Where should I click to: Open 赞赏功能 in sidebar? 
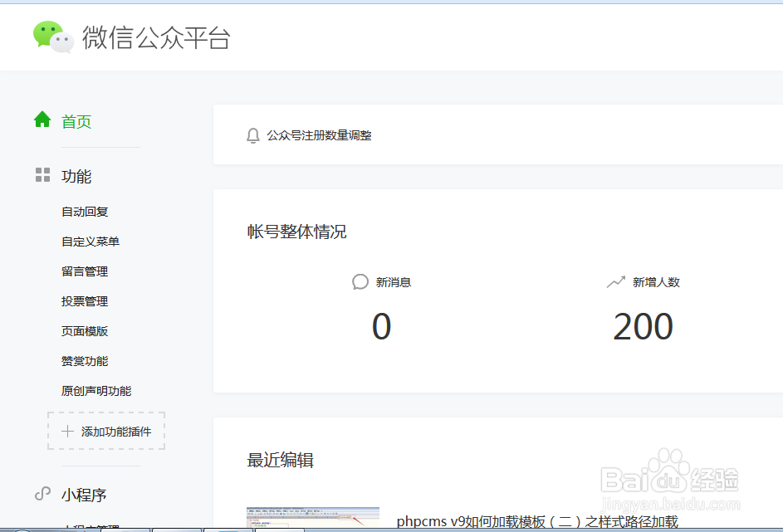pyautogui.click(x=85, y=361)
